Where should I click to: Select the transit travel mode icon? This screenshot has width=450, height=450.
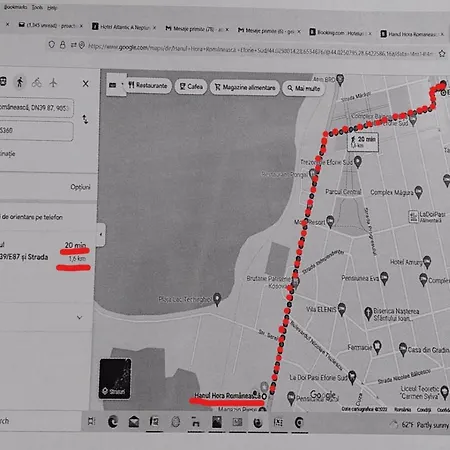[x=3, y=81]
